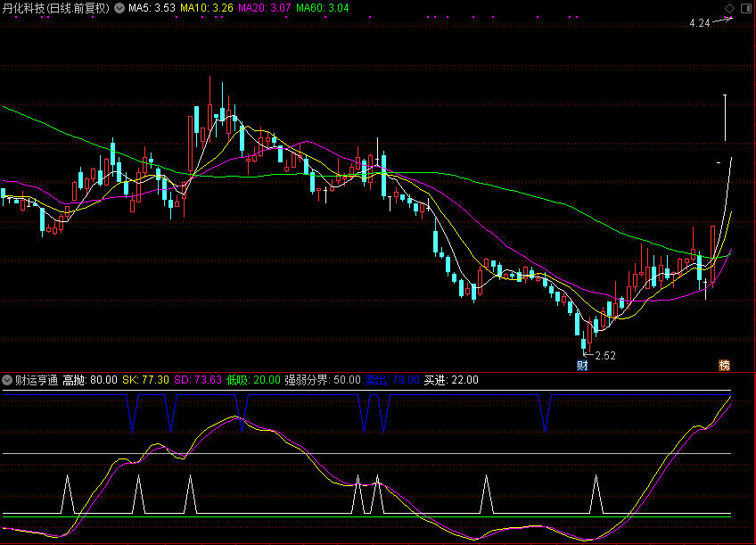This screenshot has height=545, width=756.
Task: Click the 4.24 high price marker
Action: coord(699,23)
